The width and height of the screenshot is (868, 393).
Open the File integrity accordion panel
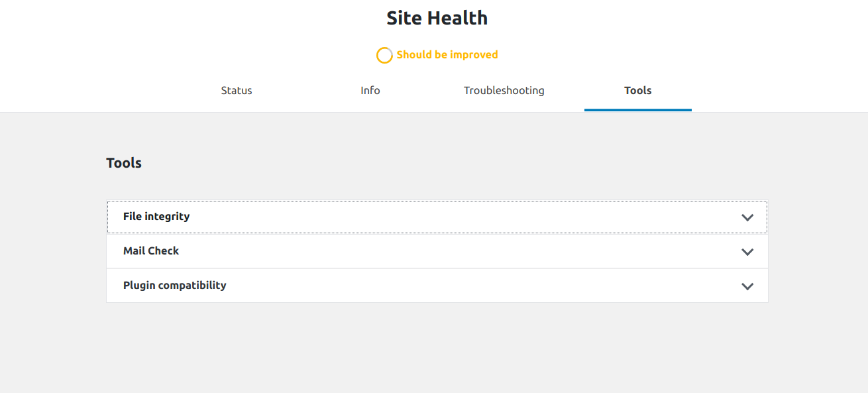point(437,217)
